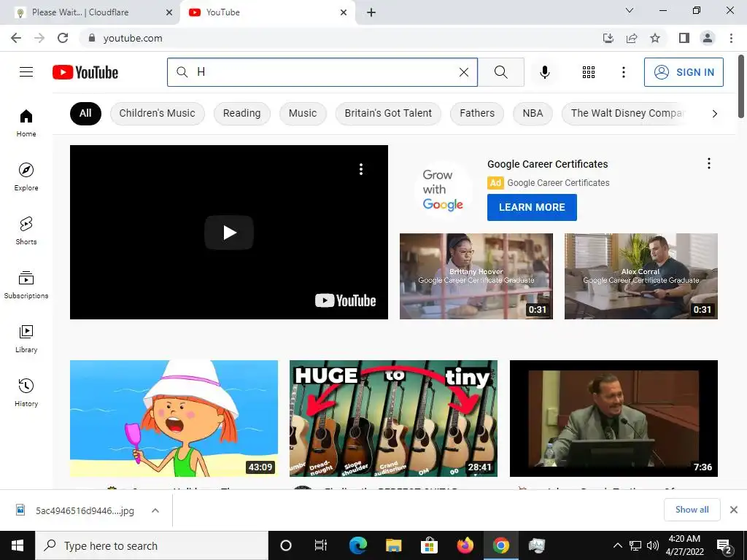Click the Install YouTube app icon
Screen dimensions: 747x560
coord(608,38)
